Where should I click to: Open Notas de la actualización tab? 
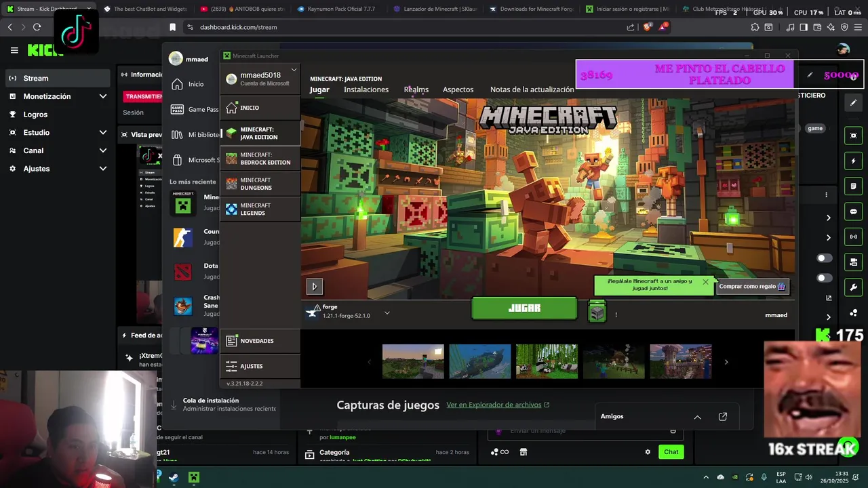tap(532, 89)
